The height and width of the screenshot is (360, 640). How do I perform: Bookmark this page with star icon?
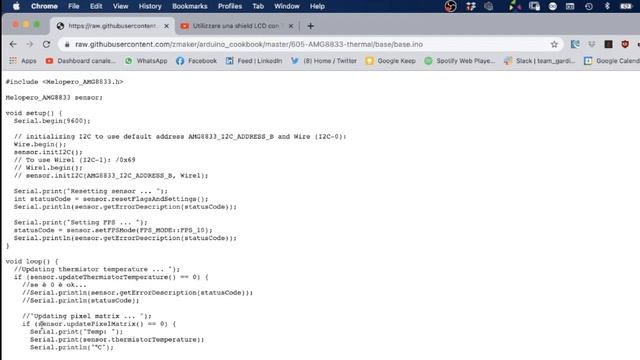[554, 44]
